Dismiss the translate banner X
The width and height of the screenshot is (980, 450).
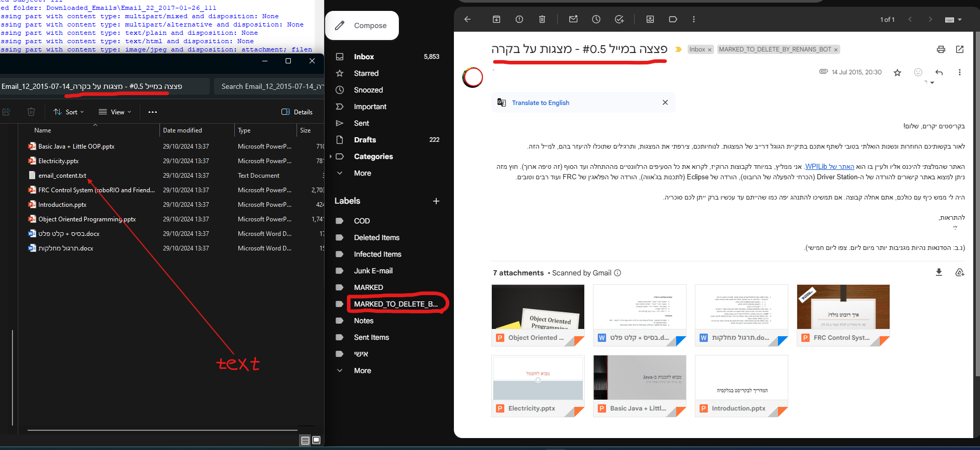point(665,102)
